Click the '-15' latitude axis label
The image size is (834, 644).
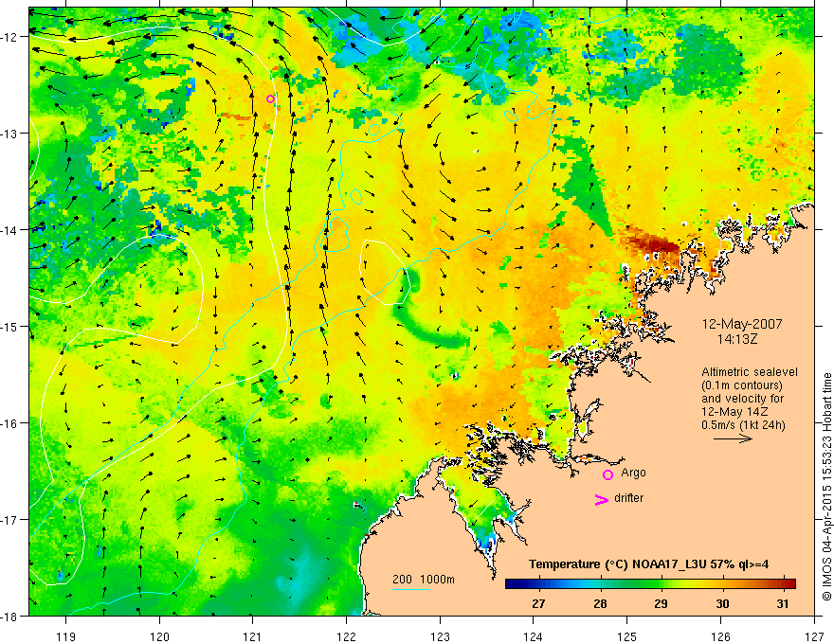pyautogui.click(x=10, y=326)
